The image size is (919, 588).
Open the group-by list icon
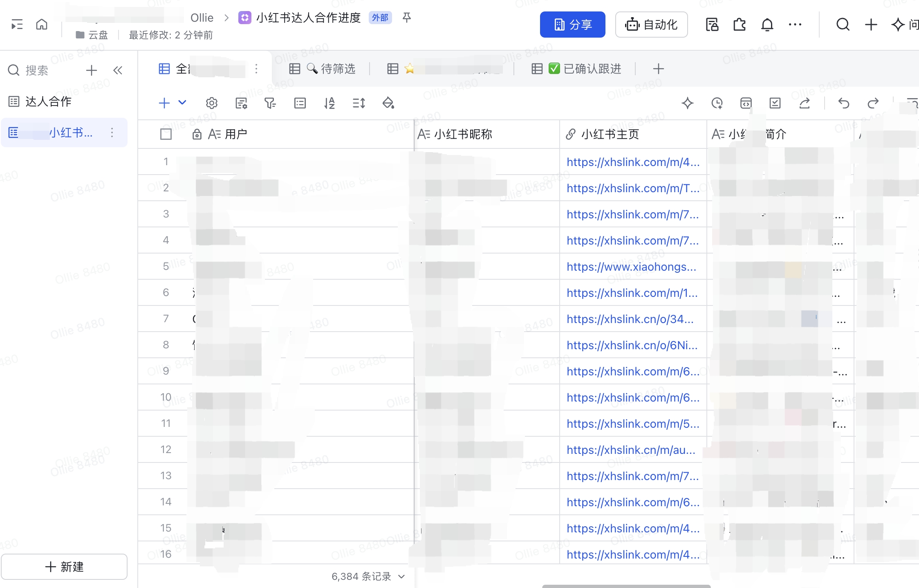pyautogui.click(x=300, y=103)
